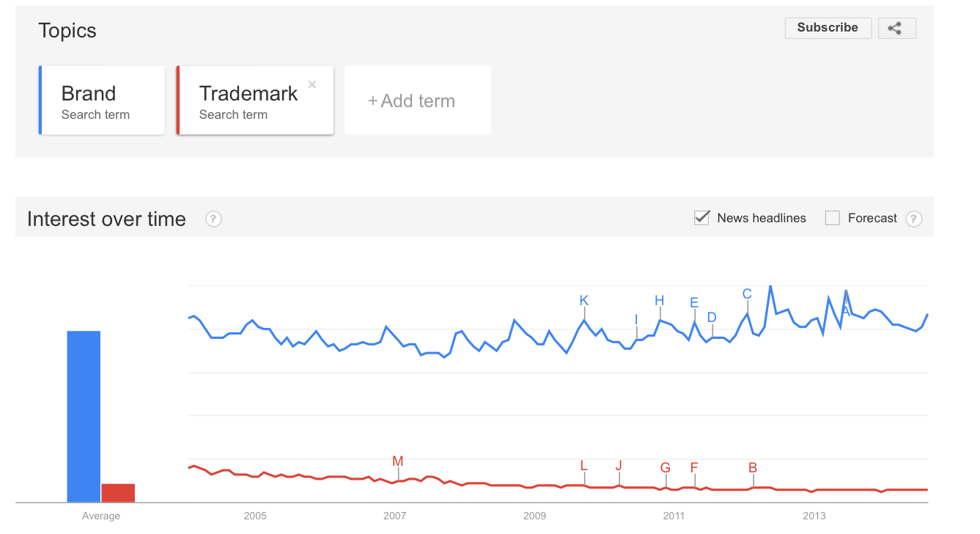The height and width of the screenshot is (534, 980).
Task: Remove the Trademark search term
Action: (312, 84)
